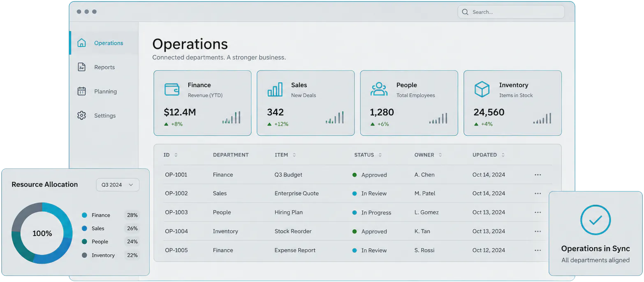
Task: Sort table by Owner column arrows
Action: coord(440,155)
